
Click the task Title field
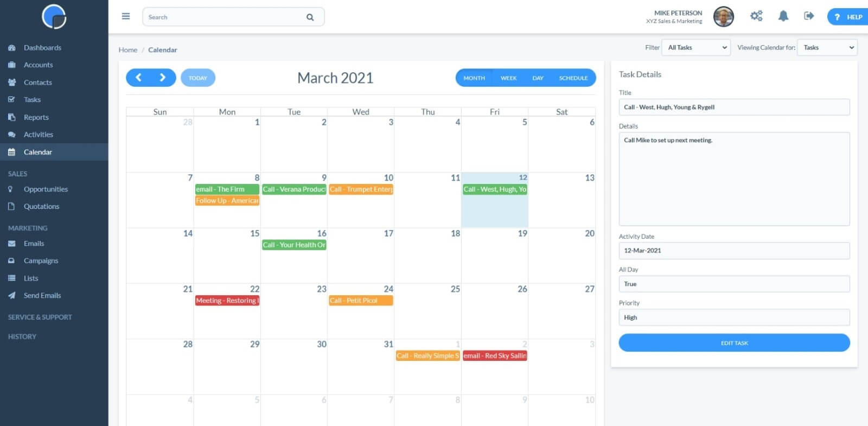click(734, 107)
